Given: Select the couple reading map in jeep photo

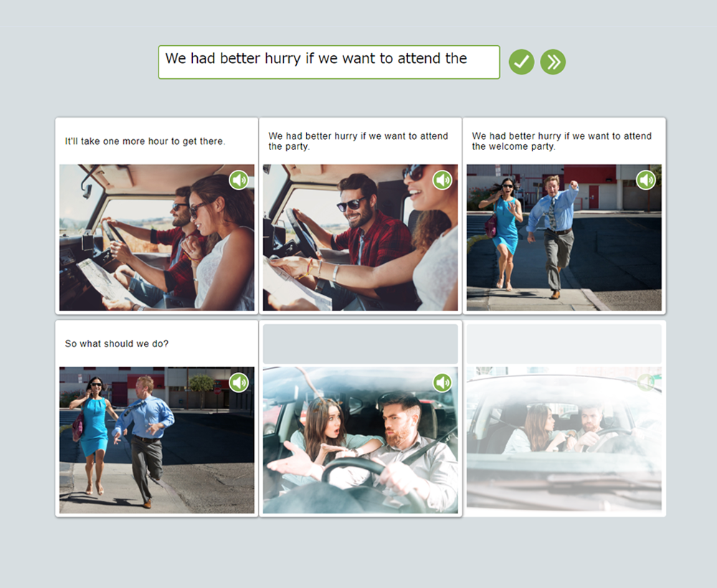Looking at the screenshot, I should point(156,244).
